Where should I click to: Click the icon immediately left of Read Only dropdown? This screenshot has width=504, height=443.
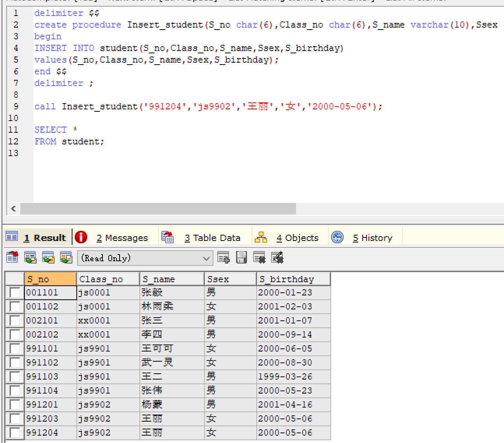click(66, 257)
